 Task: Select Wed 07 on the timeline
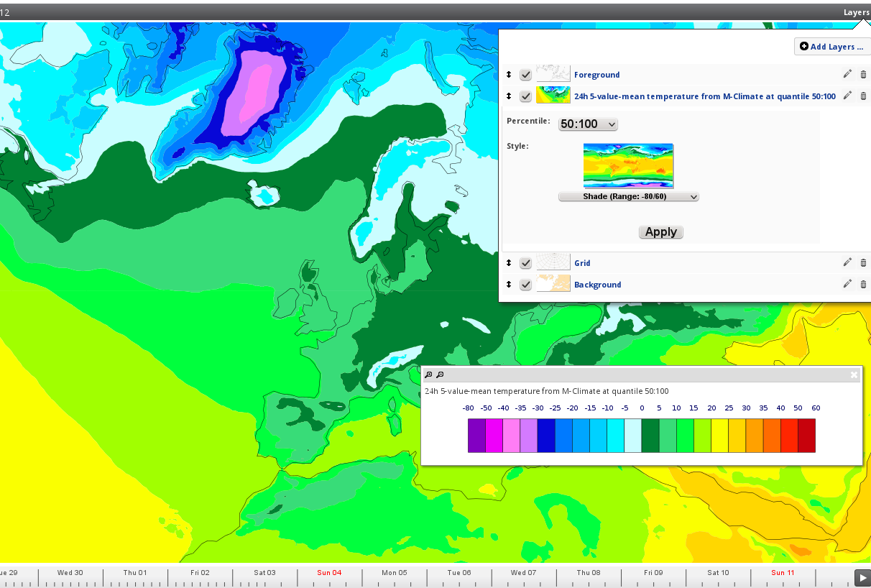(523, 572)
